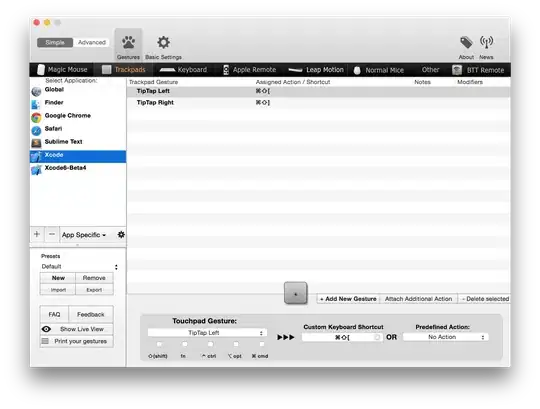The width and height of the screenshot is (540, 409).
Task: Click the app list settings gear icon
Action: 121,234
